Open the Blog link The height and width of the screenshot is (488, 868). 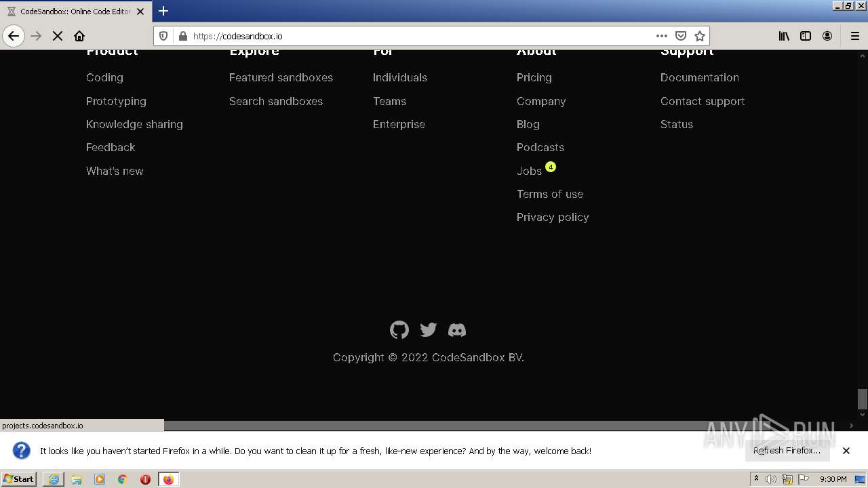tap(528, 124)
